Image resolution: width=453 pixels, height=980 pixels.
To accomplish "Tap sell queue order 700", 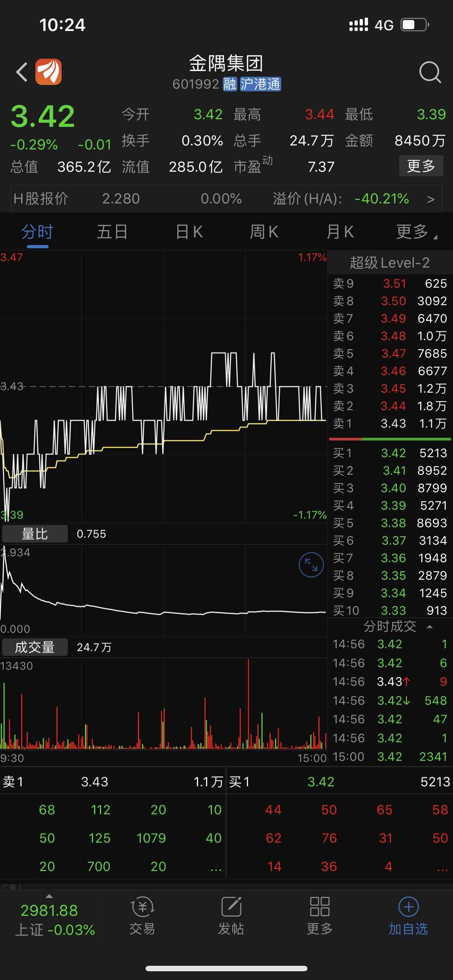I will coord(99,866).
